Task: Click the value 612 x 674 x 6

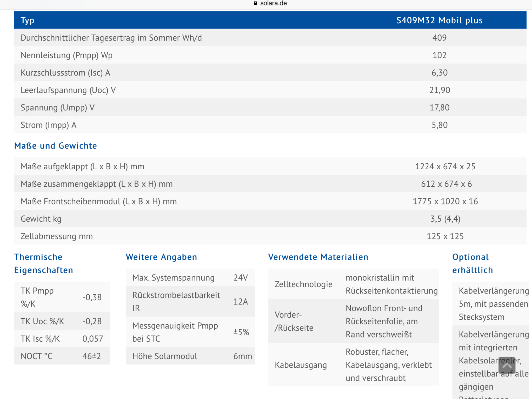Action: click(x=446, y=184)
